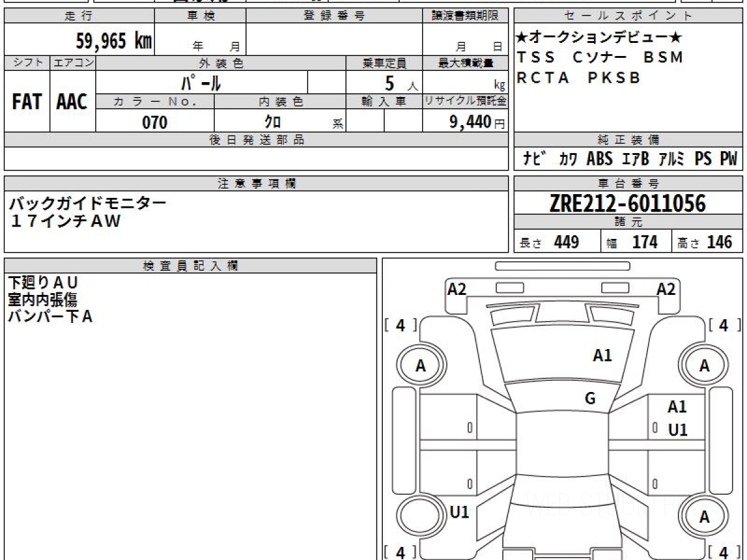
Task: Click the カラーNo. header cell
Action: (x=155, y=101)
